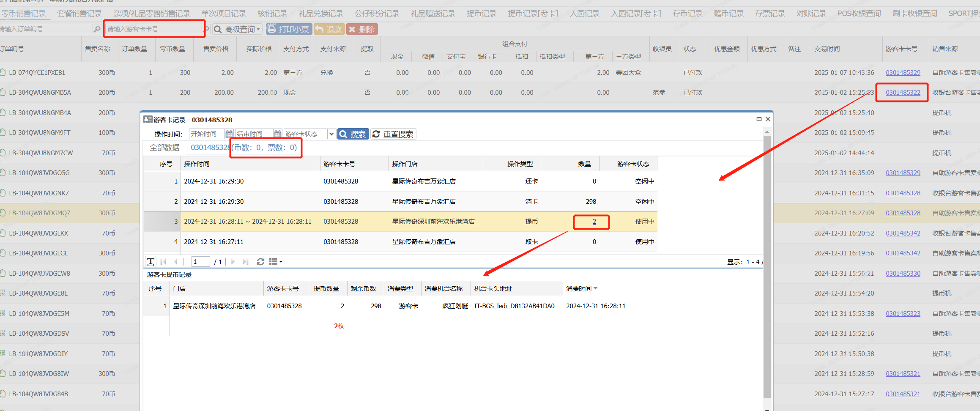Open card link 0301485323 in main grid

pos(903,313)
